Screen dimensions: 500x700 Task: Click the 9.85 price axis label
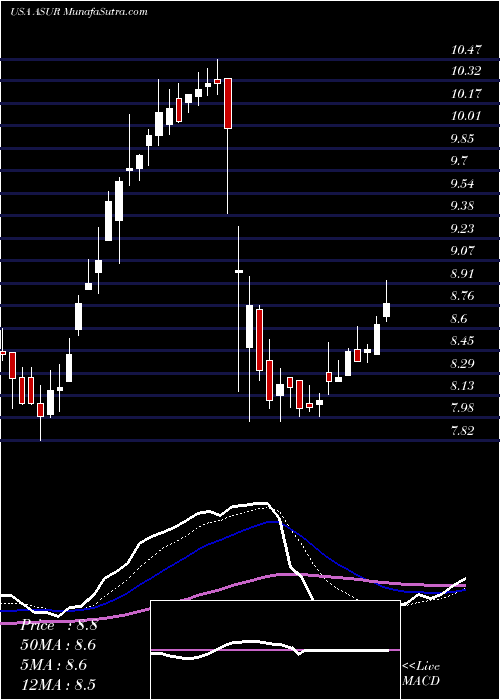(x=463, y=139)
